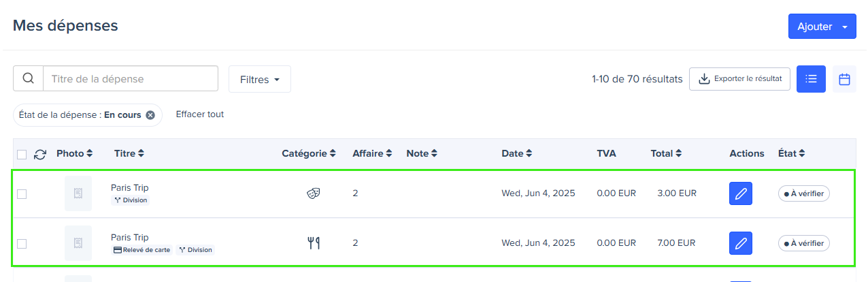The width and height of the screenshot is (868, 282).
Task: Expand the Filtres dropdown
Action: [260, 79]
